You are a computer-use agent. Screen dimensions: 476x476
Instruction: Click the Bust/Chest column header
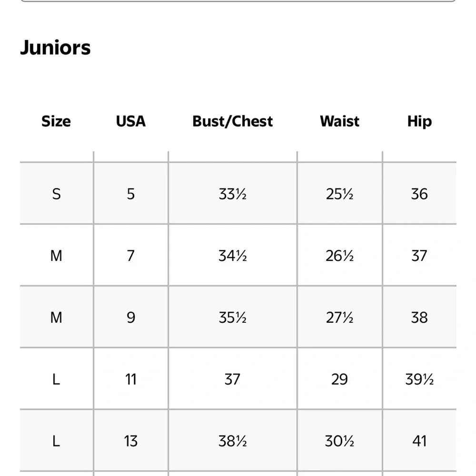click(x=233, y=121)
